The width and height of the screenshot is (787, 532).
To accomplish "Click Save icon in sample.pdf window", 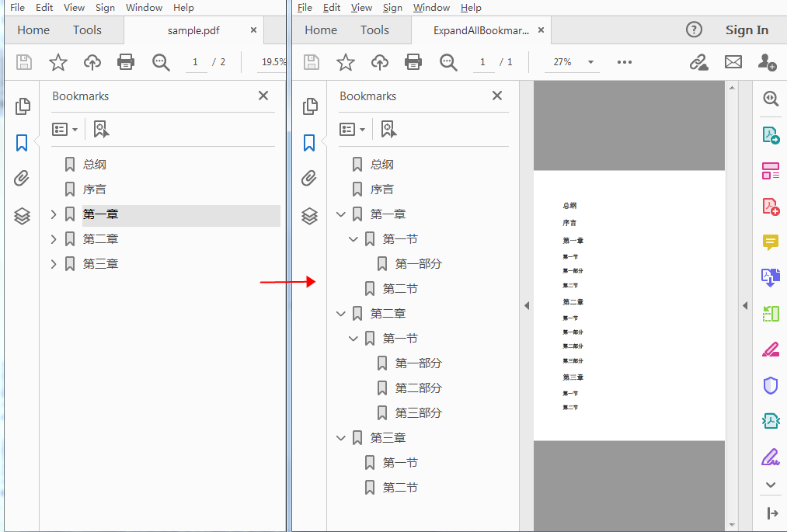I will click(x=24, y=62).
